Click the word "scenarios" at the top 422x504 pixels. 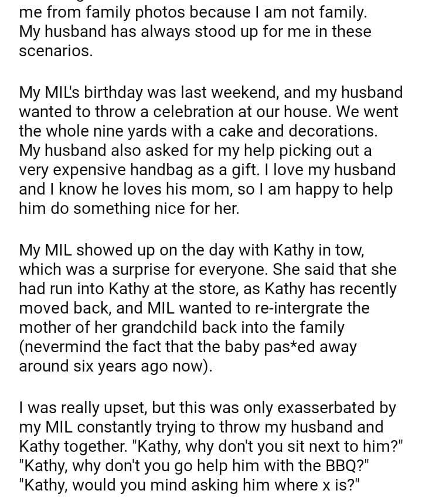[55, 51]
